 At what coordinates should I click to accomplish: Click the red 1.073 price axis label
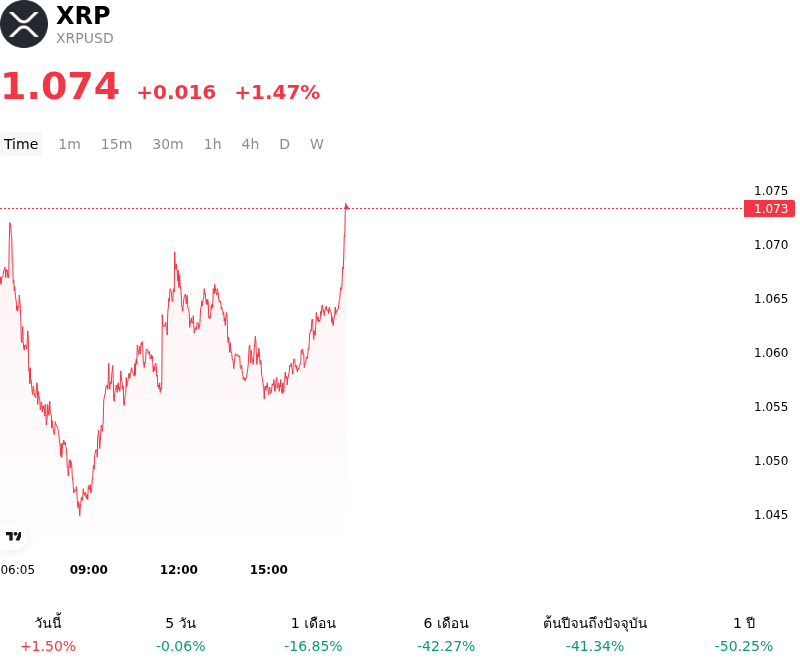[x=769, y=209]
